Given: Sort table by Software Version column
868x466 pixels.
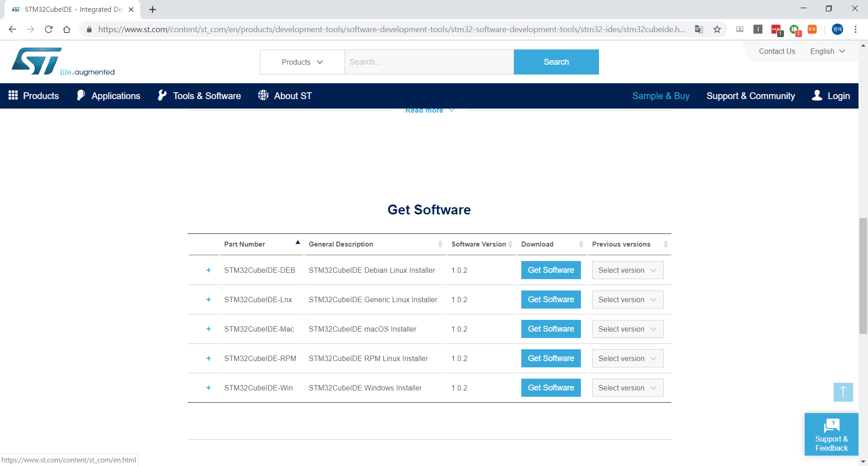Looking at the screenshot, I should pyautogui.click(x=481, y=244).
